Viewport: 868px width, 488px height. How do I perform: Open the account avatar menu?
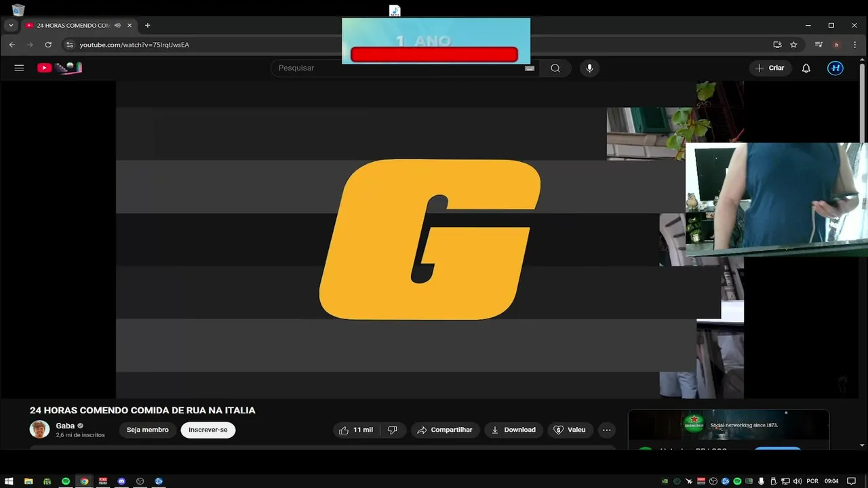(x=835, y=68)
